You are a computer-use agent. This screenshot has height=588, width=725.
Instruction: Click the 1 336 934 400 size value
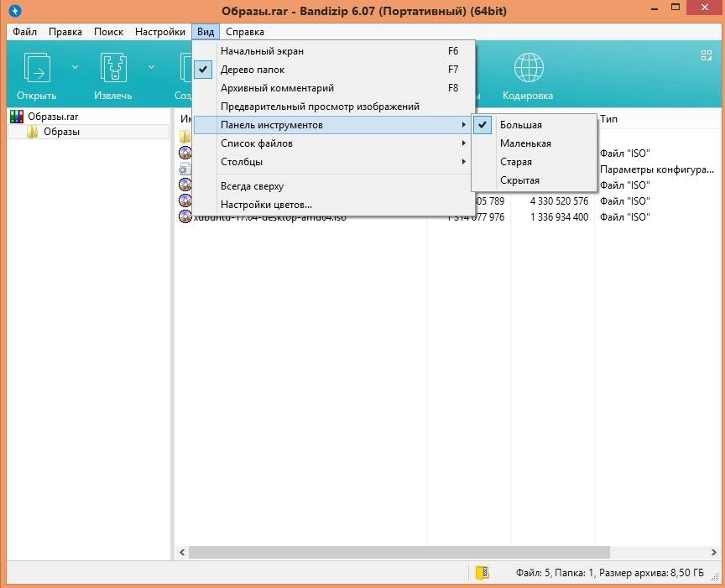coord(559,216)
